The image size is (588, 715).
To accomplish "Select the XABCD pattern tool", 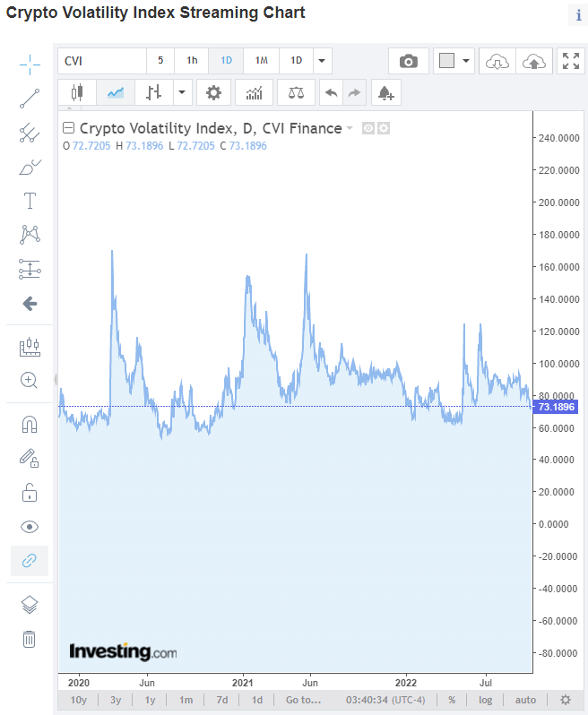I will (x=30, y=235).
